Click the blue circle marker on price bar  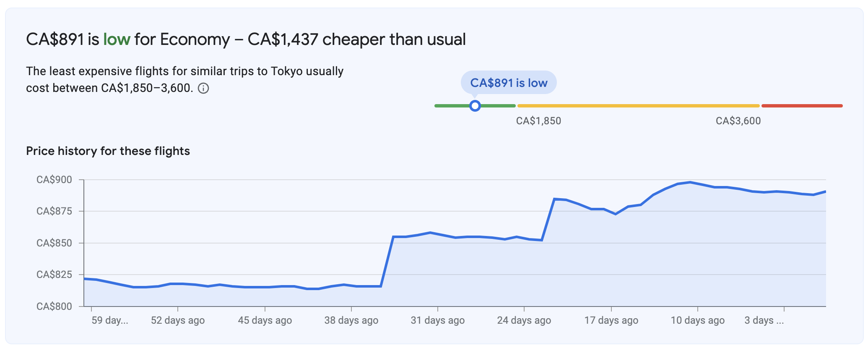[x=475, y=106]
